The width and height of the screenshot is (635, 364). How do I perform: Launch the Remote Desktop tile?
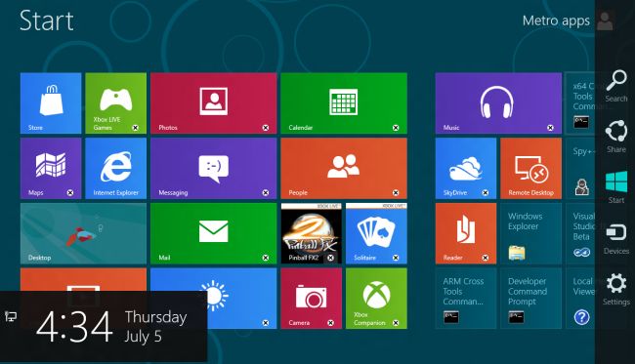(x=530, y=168)
